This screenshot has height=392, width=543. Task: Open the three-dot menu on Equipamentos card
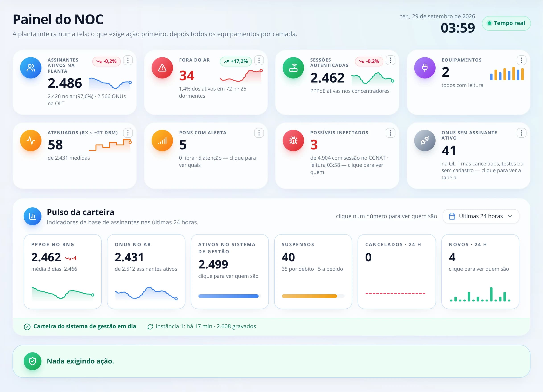(x=521, y=60)
